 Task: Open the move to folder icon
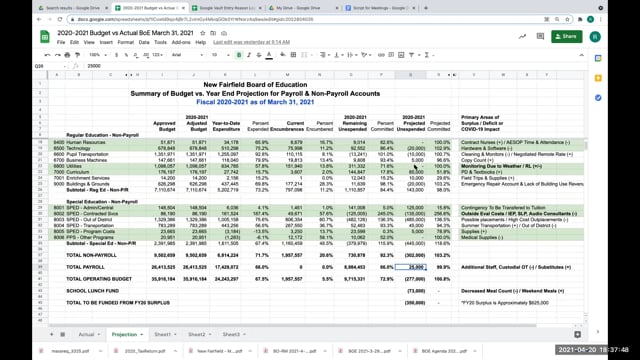(x=213, y=33)
